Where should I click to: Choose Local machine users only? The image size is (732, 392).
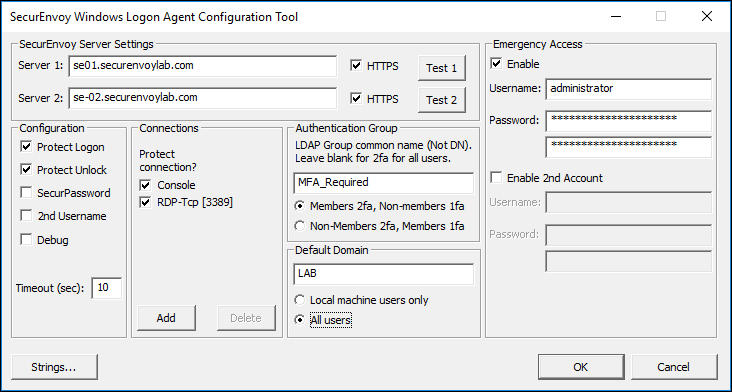pos(300,300)
